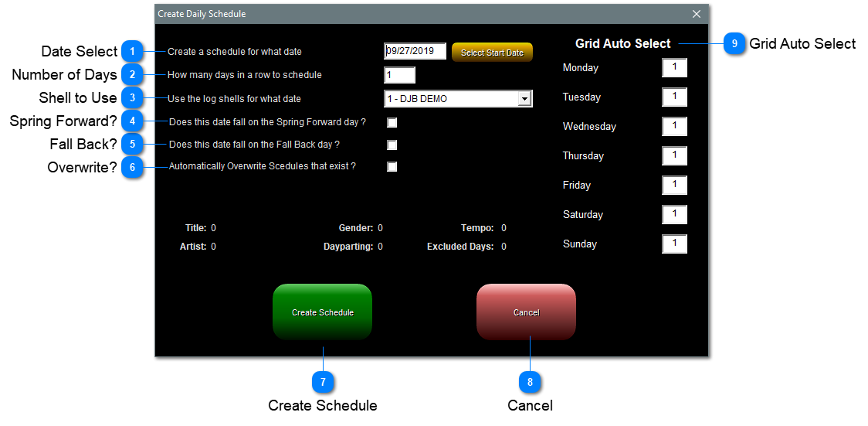Click the 'Artist:' statistic label

(193, 247)
